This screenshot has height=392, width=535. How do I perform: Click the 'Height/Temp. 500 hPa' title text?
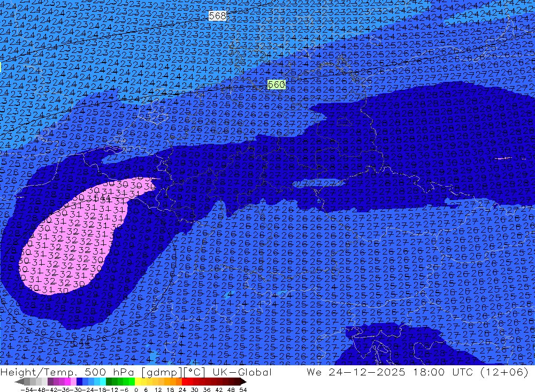click(x=67, y=372)
